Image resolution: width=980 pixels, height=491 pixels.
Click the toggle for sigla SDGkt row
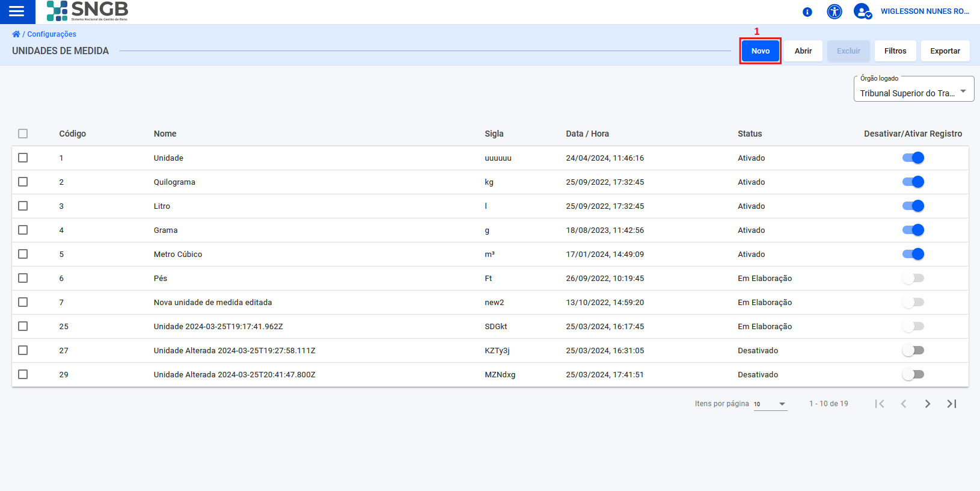pos(913,326)
